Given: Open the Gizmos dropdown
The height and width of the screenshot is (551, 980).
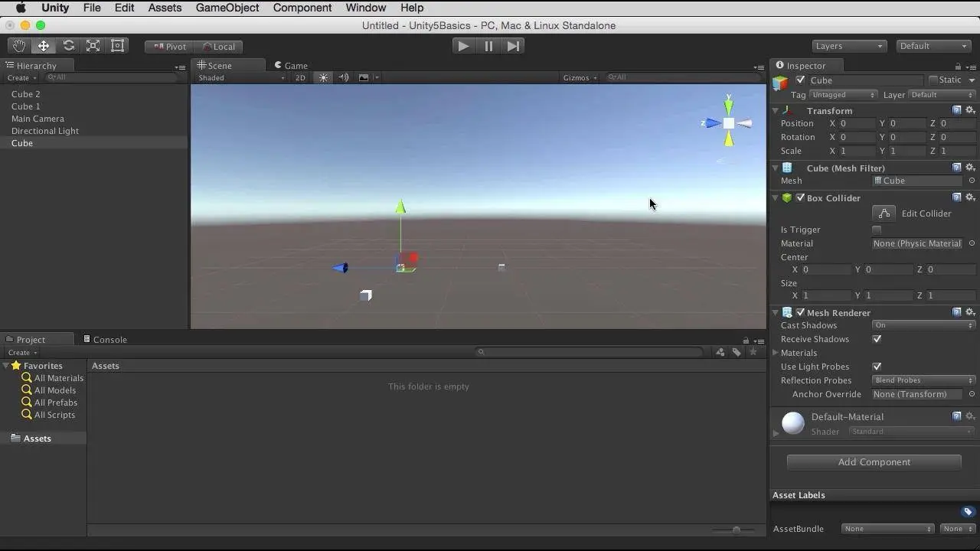Looking at the screenshot, I should pos(580,77).
